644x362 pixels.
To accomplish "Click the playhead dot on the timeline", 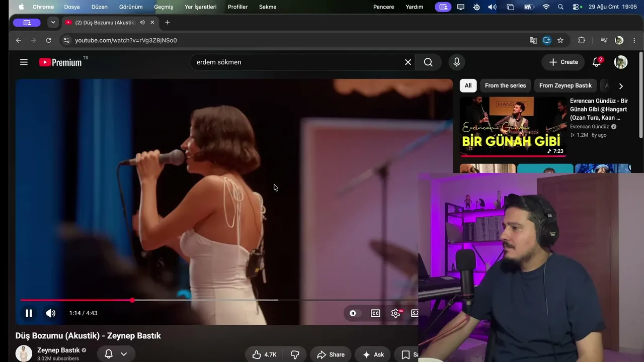I will point(132,300).
